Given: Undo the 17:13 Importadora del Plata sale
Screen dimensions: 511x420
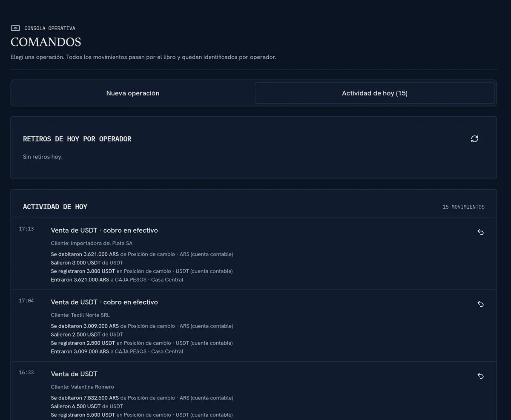Looking at the screenshot, I should [x=480, y=232].
